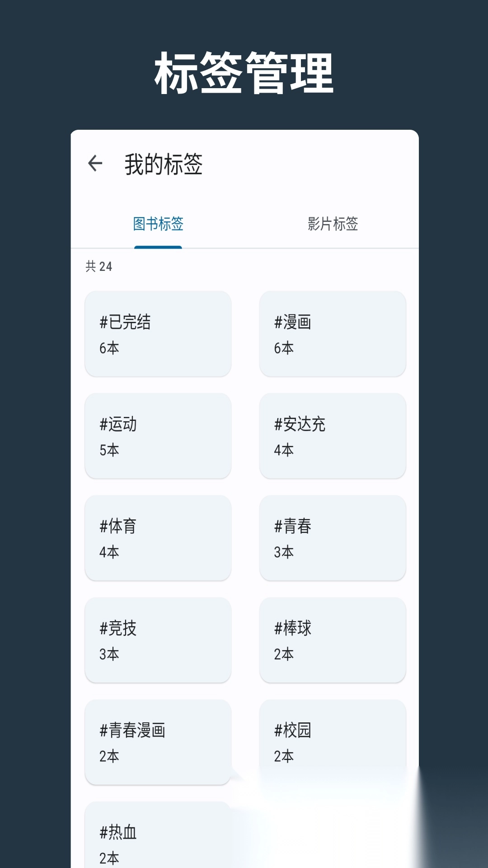The height and width of the screenshot is (868, 488).
Task: Tap the #竞技 tag card
Action: 158,640
